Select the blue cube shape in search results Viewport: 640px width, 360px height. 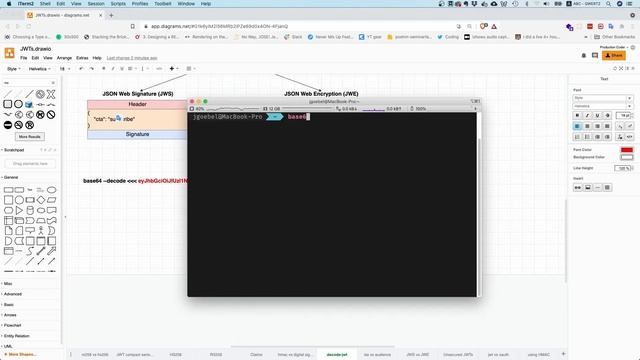(29, 104)
